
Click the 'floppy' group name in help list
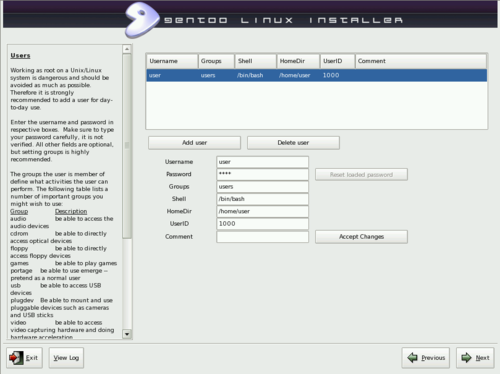[19, 249]
